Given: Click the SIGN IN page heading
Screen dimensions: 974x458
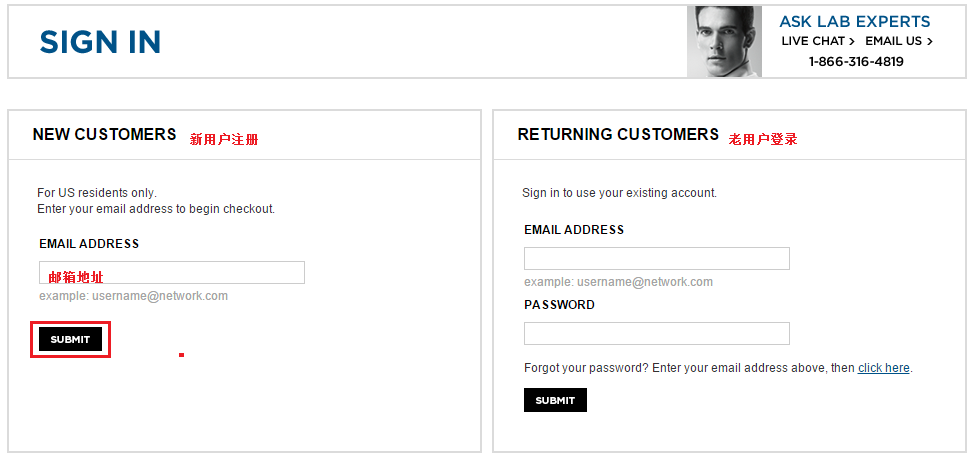Looking at the screenshot, I should tap(100, 42).
